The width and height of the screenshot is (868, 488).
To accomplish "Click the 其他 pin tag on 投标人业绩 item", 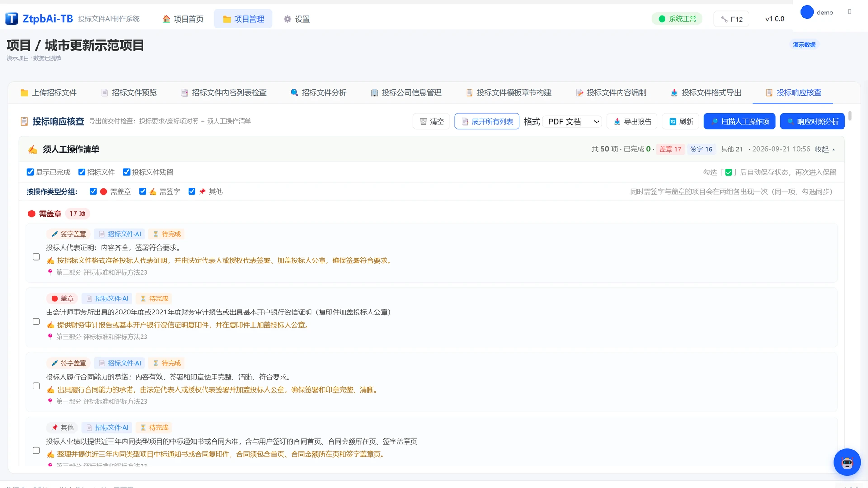I will 62,427.
